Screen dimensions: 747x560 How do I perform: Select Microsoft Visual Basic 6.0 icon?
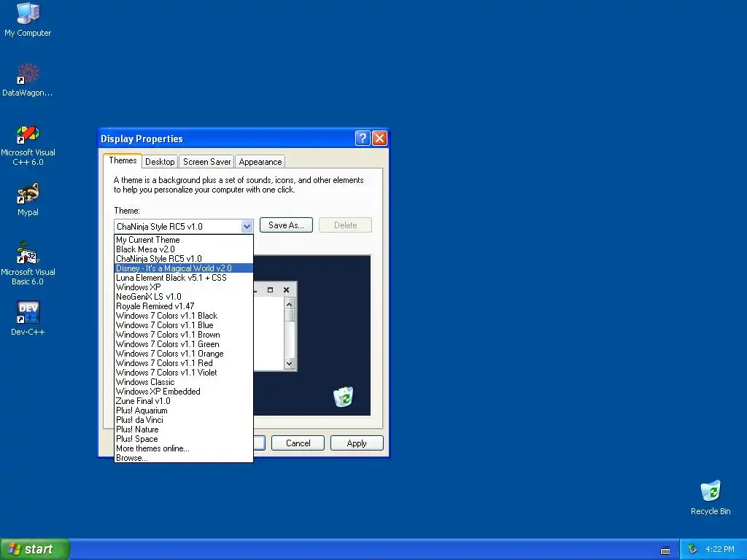[28, 263]
